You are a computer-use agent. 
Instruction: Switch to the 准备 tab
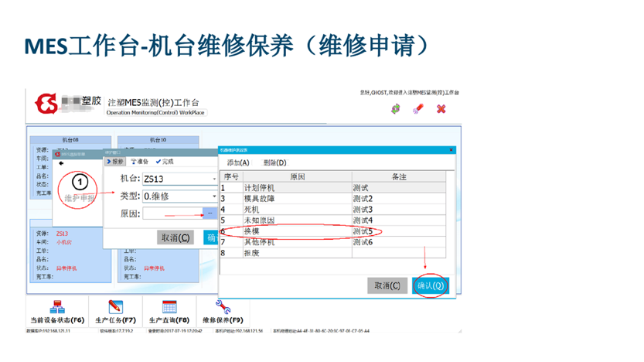pyautogui.click(x=140, y=162)
